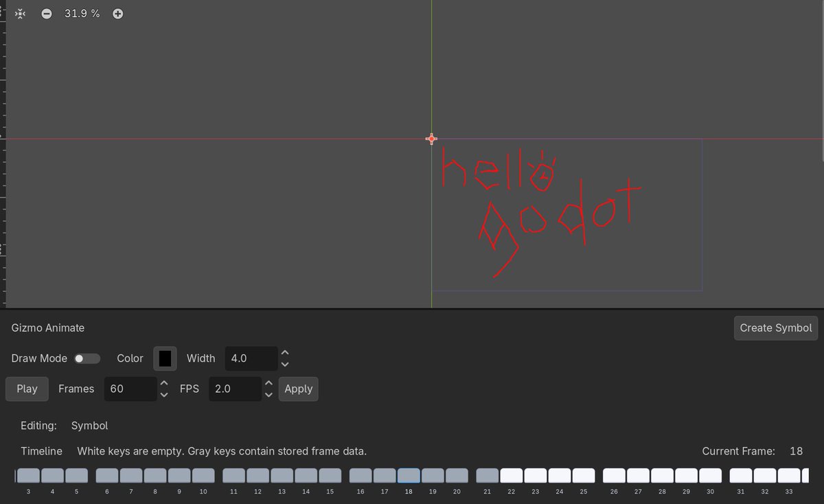The image size is (824, 504).
Task: Click the Create Symbol button
Action: (776, 328)
